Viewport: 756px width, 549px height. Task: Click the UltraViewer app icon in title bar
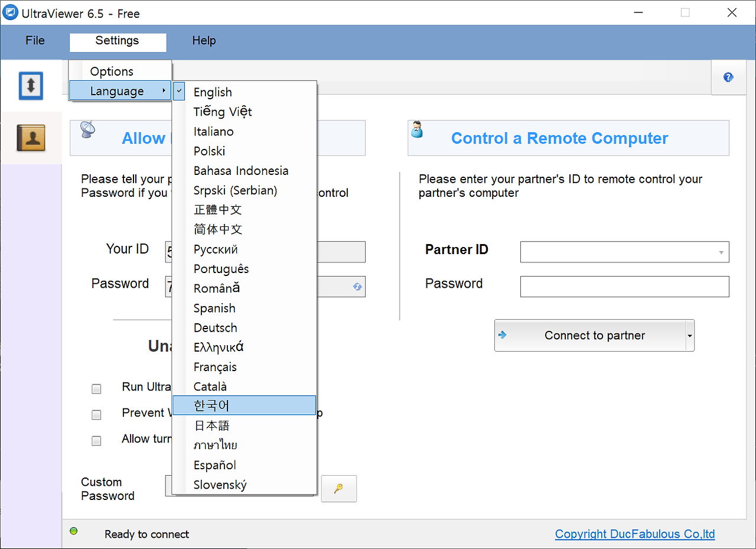pyautogui.click(x=11, y=12)
